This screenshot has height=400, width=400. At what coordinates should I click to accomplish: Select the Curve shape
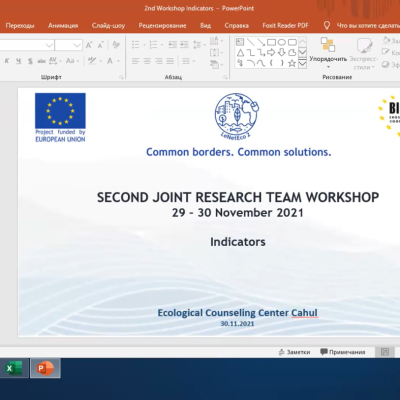[261, 63]
